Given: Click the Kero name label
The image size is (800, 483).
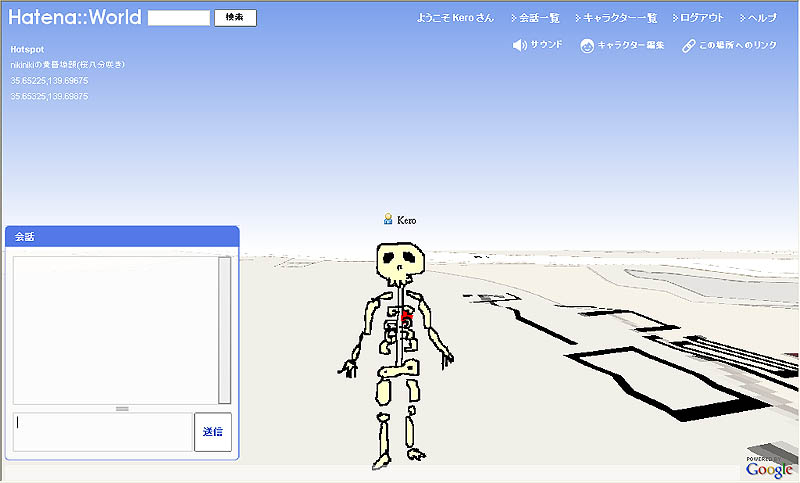Looking at the screenshot, I should coord(407,220).
